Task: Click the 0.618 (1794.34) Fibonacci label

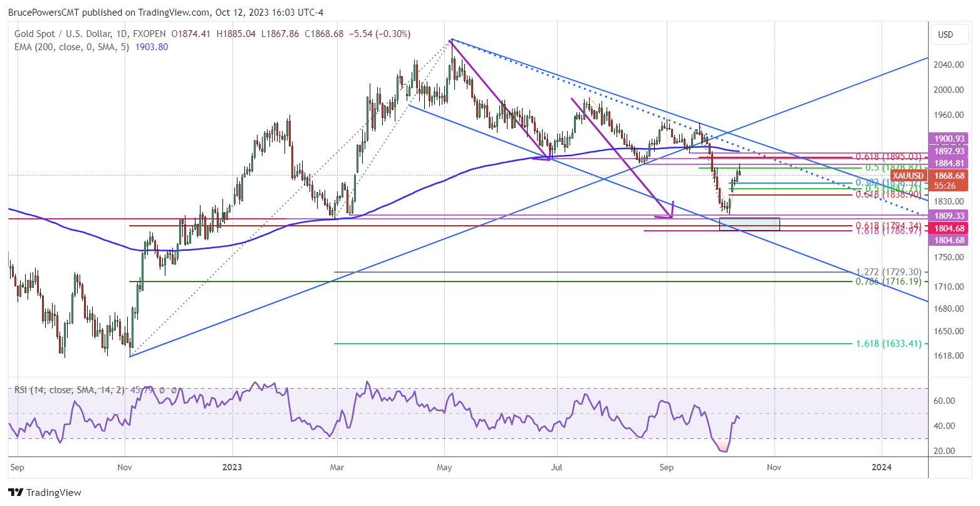Action: [889, 225]
